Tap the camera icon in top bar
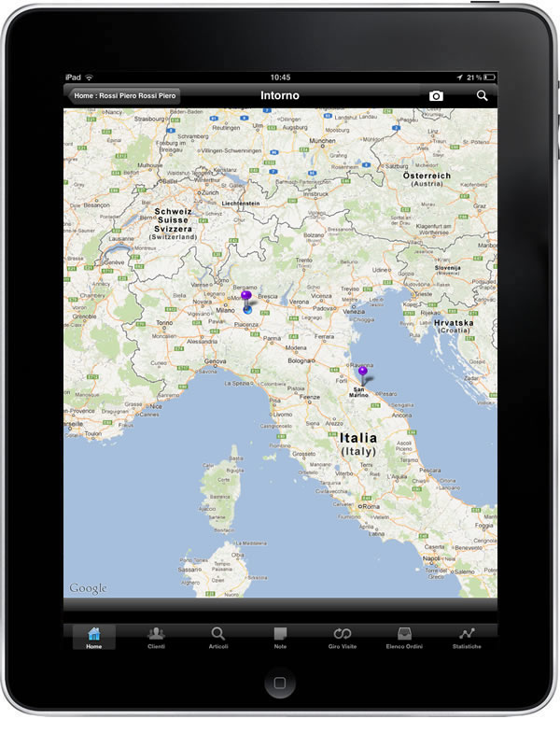This screenshot has height=747, width=560. point(436,96)
